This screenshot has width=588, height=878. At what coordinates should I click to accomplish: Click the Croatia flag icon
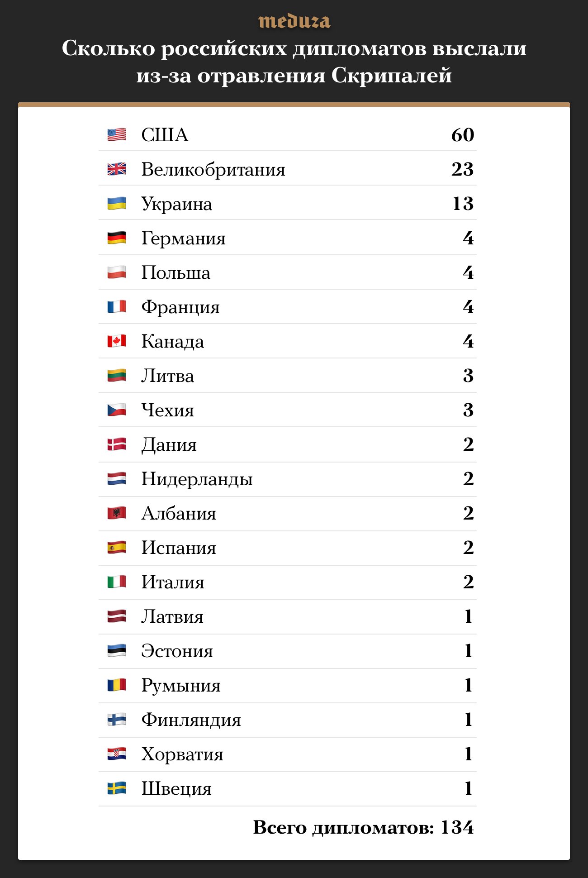tap(117, 754)
